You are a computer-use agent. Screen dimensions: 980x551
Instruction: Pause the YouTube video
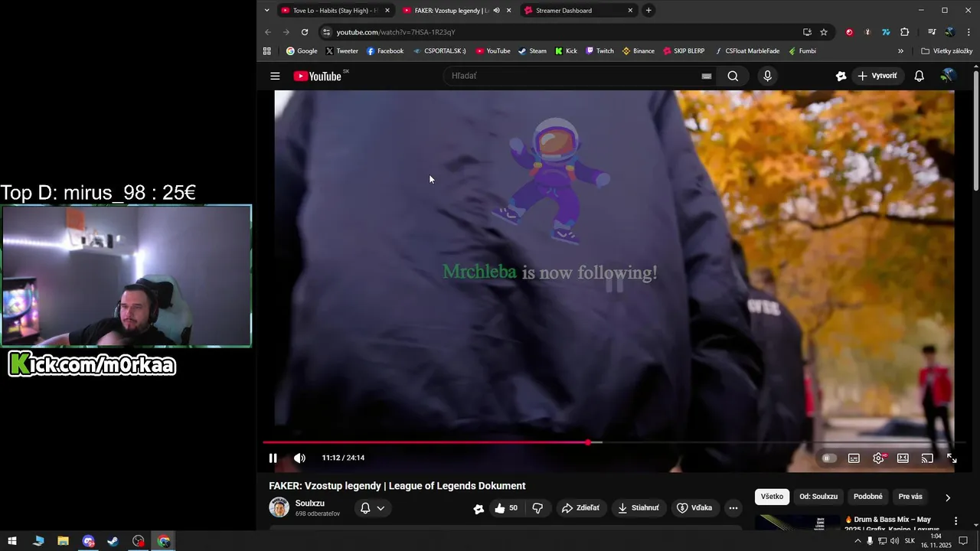tap(273, 458)
